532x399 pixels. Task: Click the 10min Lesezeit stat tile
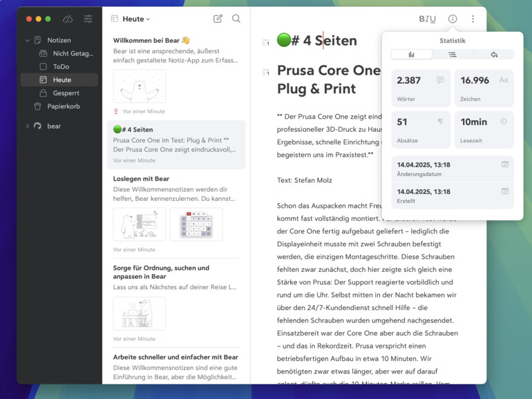point(484,130)
